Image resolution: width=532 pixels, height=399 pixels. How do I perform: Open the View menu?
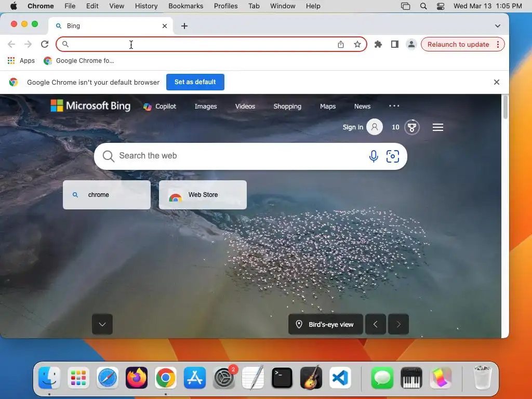(x=117, y=6)
